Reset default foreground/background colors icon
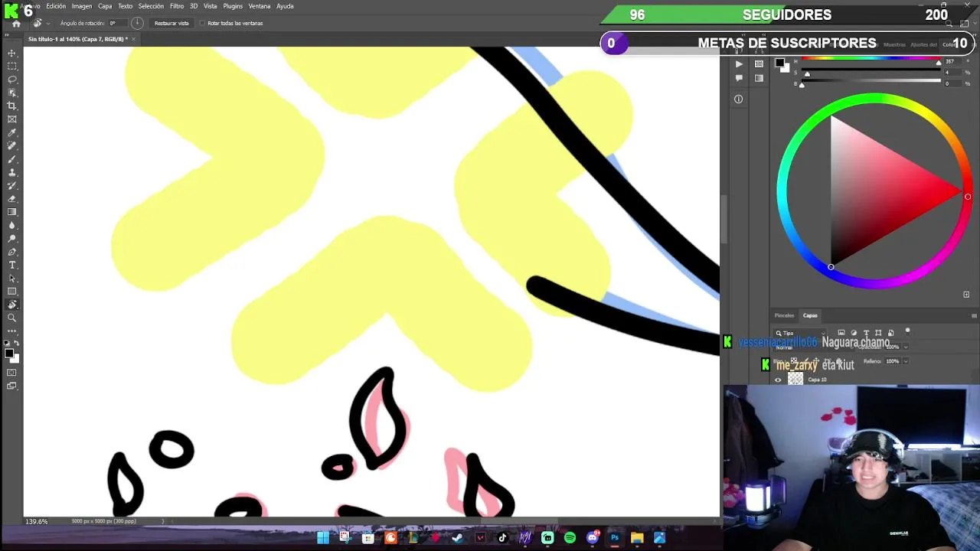The width and height of the screenshot is (980, 551). coord(7,344)
